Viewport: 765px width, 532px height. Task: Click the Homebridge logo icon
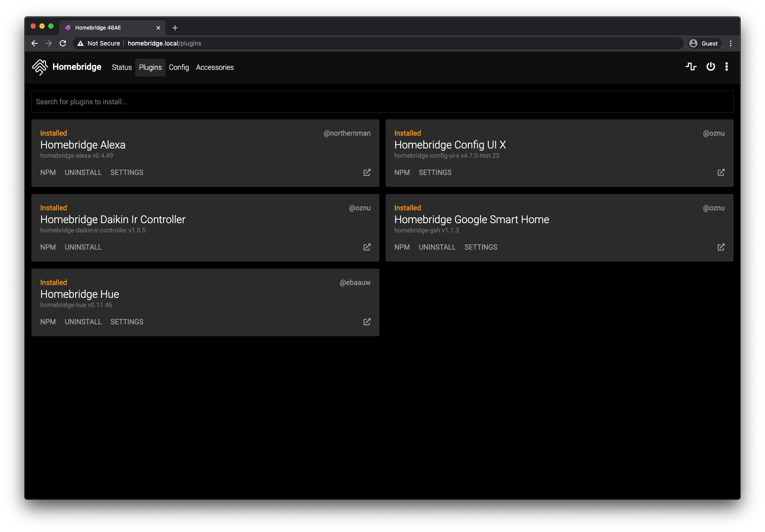(40, 67)
